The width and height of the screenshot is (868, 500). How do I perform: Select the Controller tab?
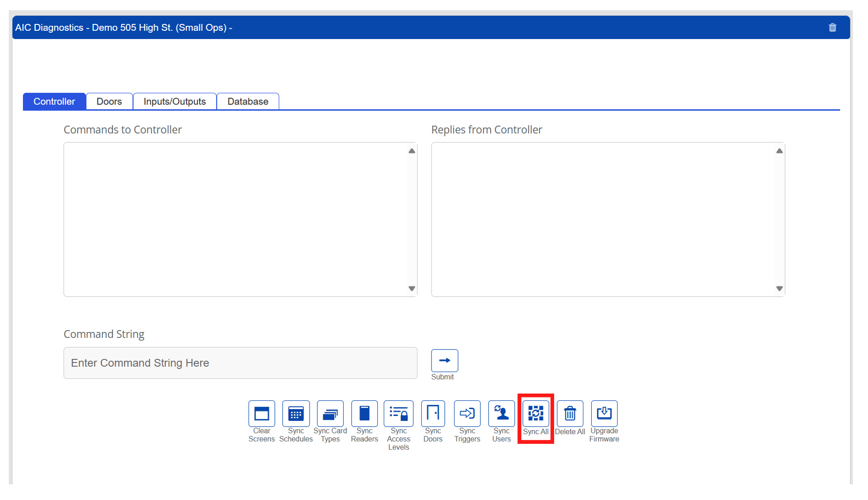[x=54, y=102]
